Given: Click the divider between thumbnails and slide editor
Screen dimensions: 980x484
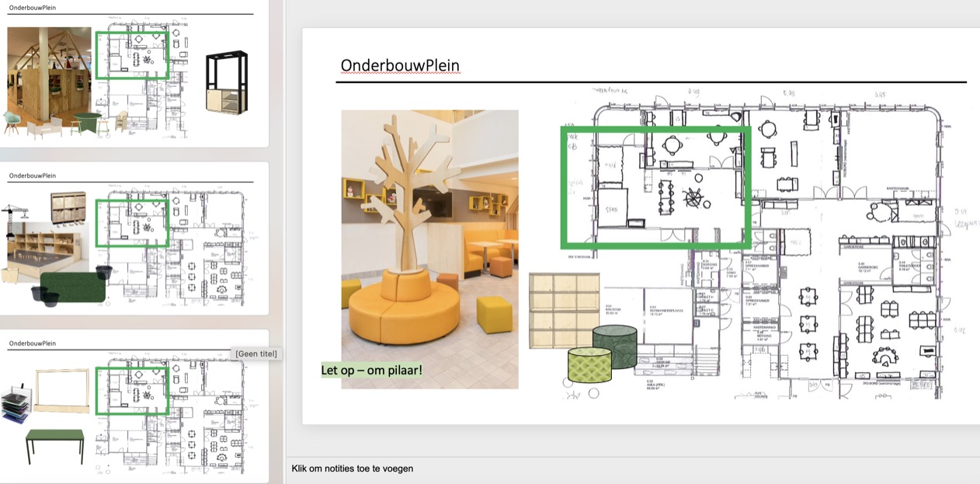Looking at the screenshot, I should [x=285, y=233].
